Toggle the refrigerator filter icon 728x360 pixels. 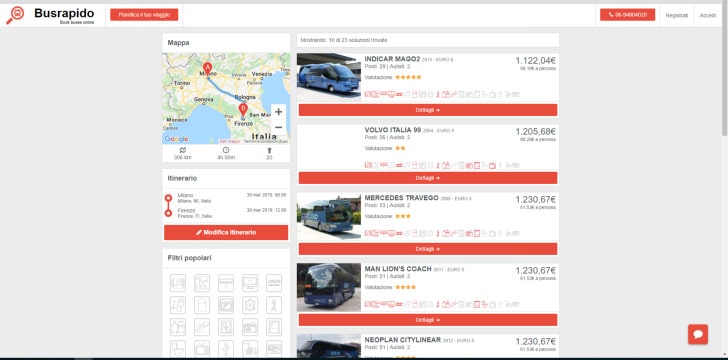(x=202, y=305)
